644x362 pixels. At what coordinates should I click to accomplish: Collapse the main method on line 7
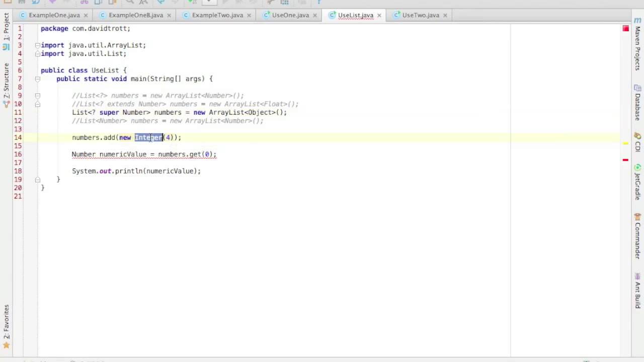pos(37,79)
